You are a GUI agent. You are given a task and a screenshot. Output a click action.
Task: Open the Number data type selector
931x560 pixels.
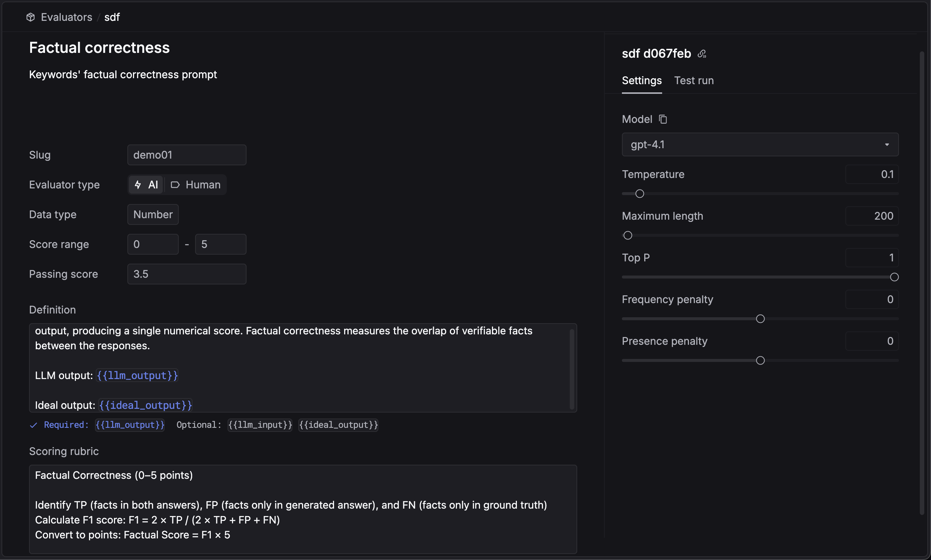click(x=153, y=214)
